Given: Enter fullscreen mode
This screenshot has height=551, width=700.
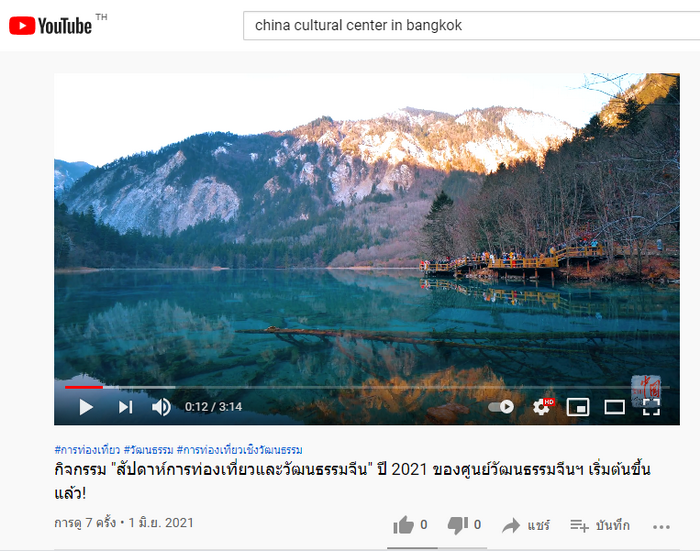Looking at the screenshot, I should pos(651,407).
